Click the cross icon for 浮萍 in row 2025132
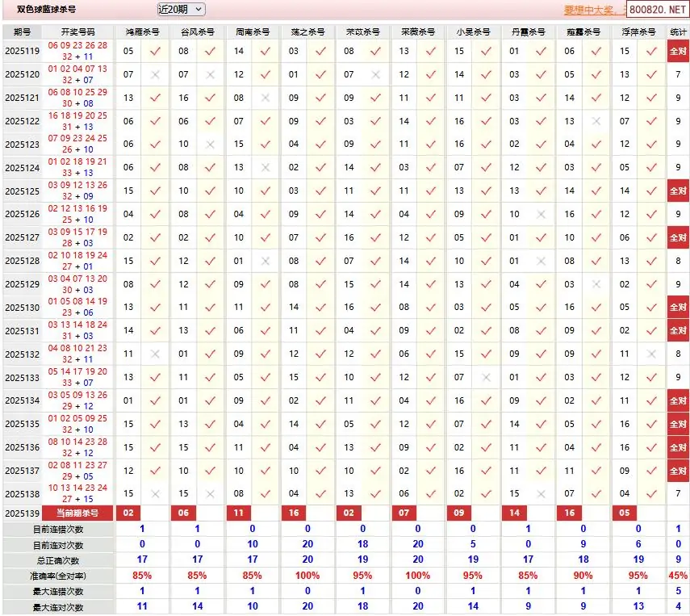Viewport: 690px width, 616px height. (651, 354)
